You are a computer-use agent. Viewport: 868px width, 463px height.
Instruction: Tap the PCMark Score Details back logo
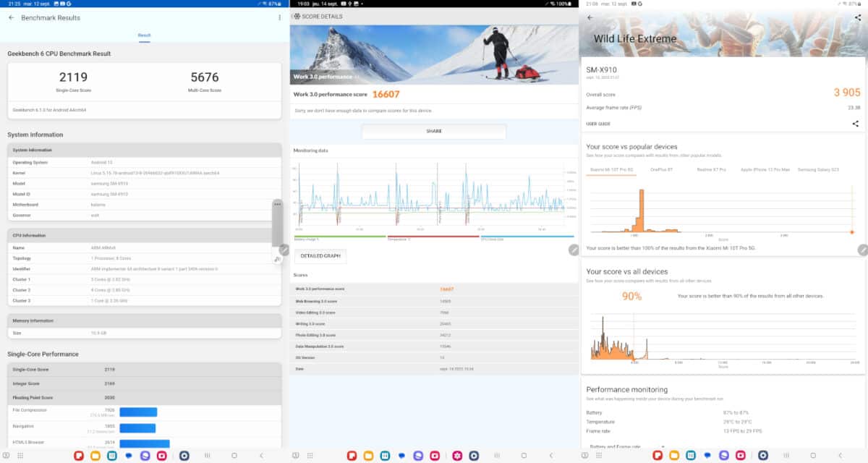[297, 17]
